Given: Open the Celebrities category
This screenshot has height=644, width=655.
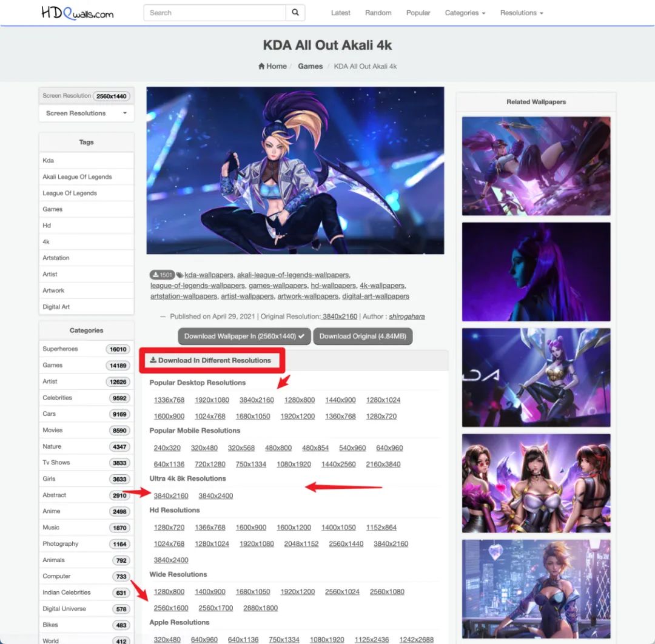Looking at the screenshot, I should pyautogui.click(x=87, y=398).
